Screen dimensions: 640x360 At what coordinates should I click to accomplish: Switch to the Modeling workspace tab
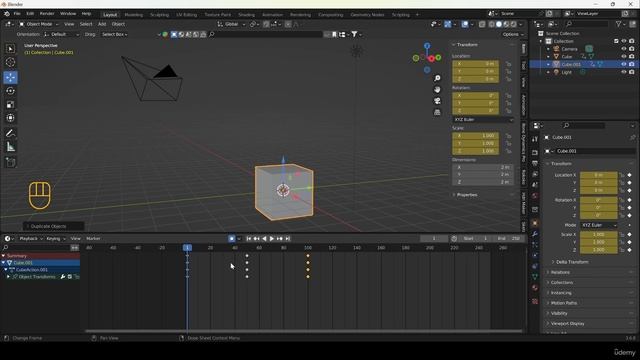(133, 15)
